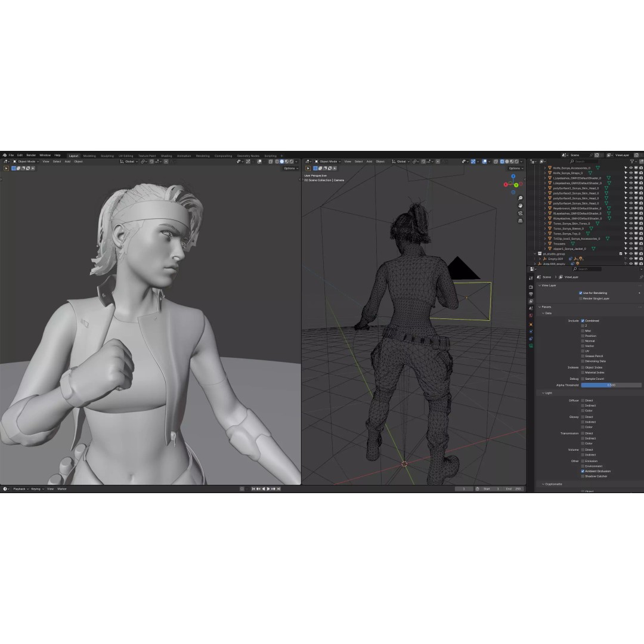The image size is (644, 644).
Task: Switch to the Shading workspace tab
Action: click(166, 156)
